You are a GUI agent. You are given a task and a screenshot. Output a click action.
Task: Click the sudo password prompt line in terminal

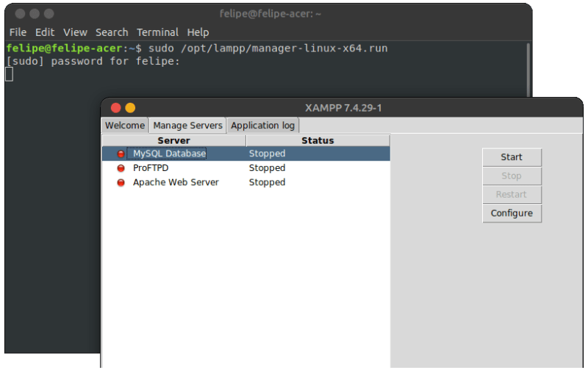point(93,61)
